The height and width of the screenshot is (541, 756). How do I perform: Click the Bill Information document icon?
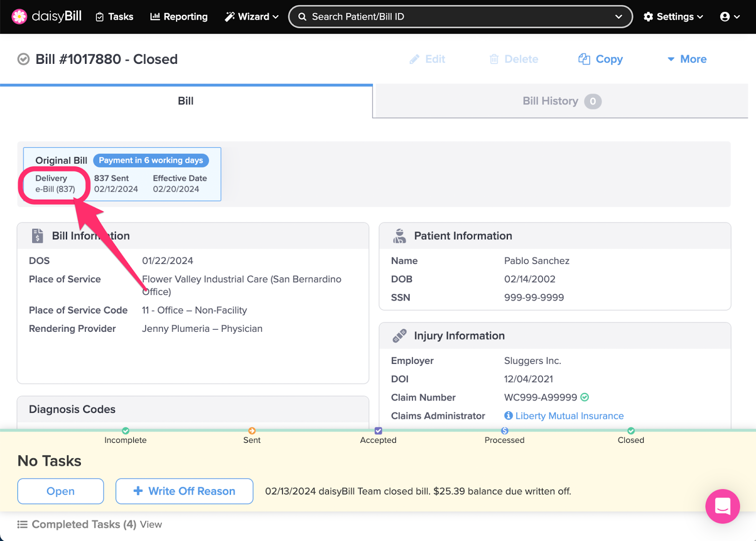[x=37, y=236]
